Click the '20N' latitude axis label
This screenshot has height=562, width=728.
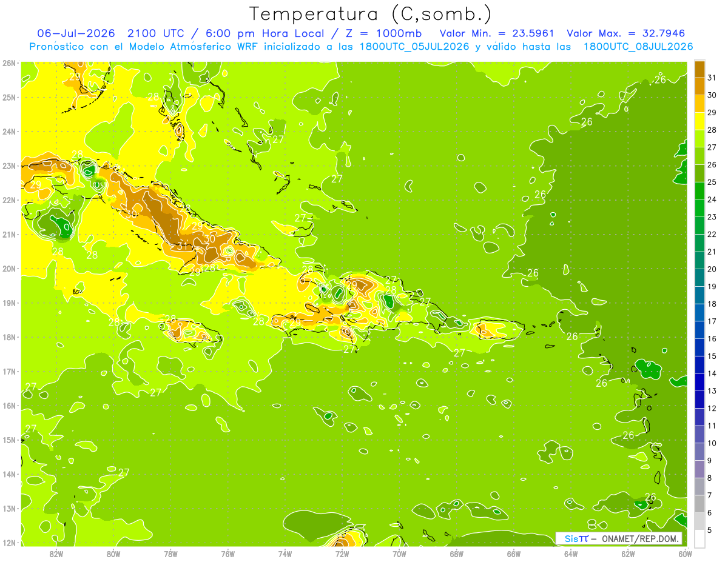click(x=9, y=269)
